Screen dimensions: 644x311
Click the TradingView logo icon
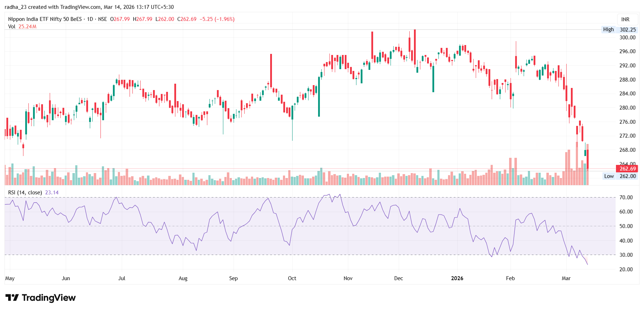pyautogui.click(x=12, y=298)
